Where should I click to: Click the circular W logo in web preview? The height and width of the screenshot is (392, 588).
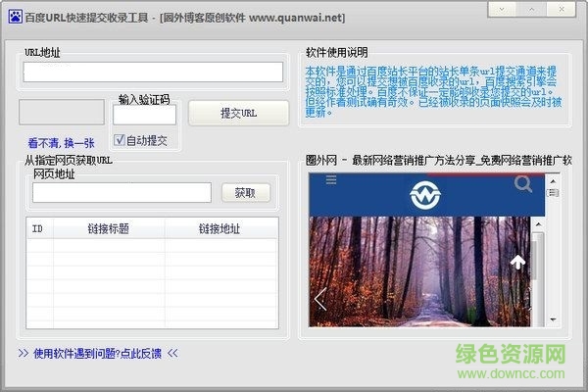[425, 195]
